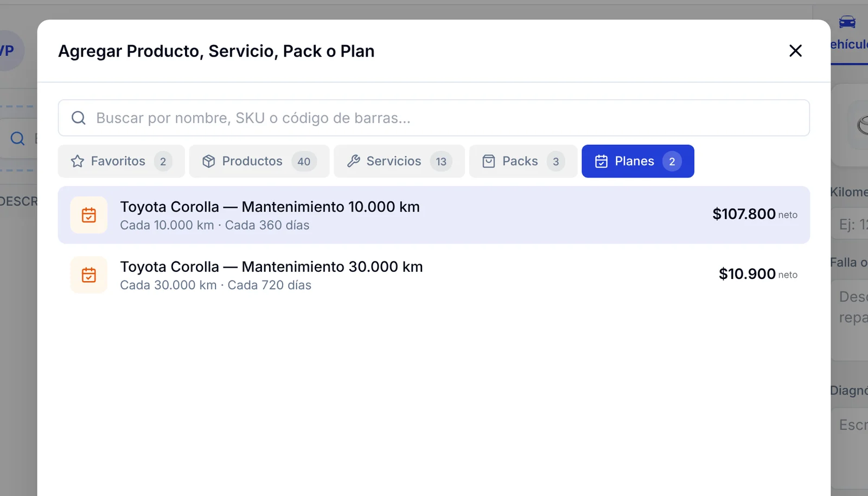Click the calendar icon of the 30.000 km plan

[x=89, y=275]
